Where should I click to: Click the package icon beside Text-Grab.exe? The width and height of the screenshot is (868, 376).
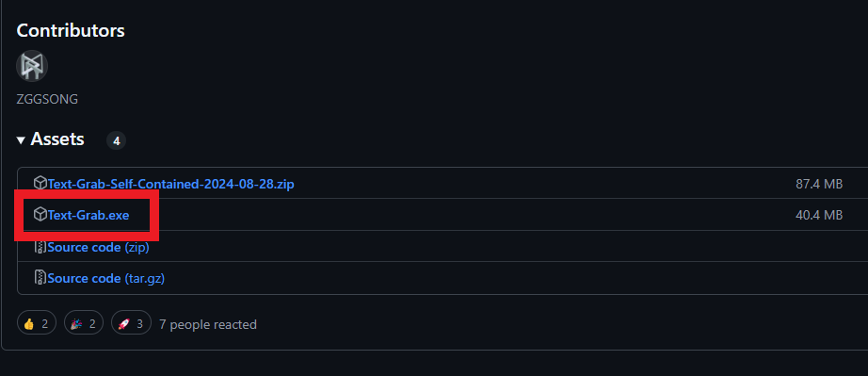click(40, 214)
